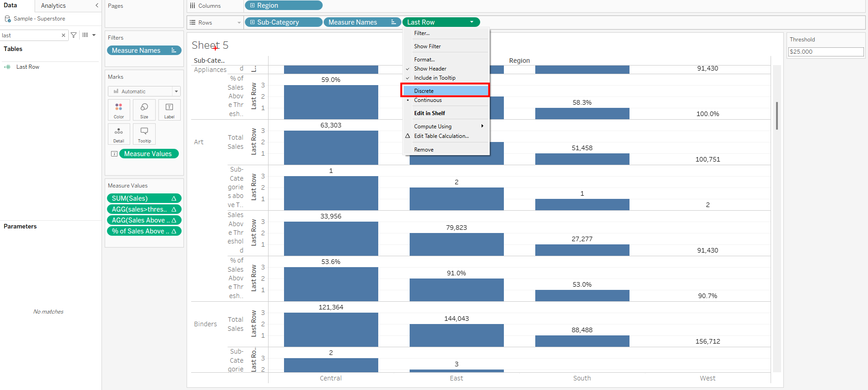
Task: Click the Rows shelf icon
Action: click(193, 22)
